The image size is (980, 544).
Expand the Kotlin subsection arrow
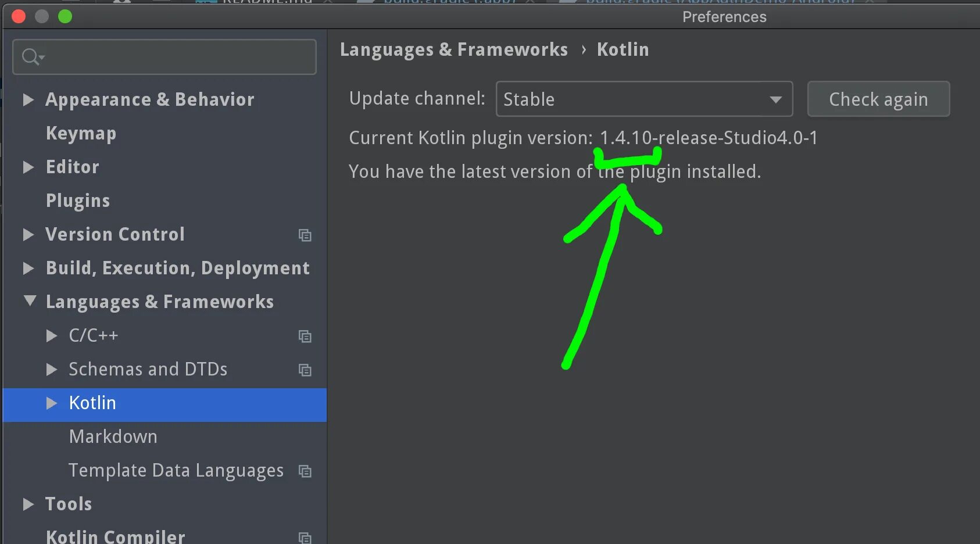[x=51, y=403]
